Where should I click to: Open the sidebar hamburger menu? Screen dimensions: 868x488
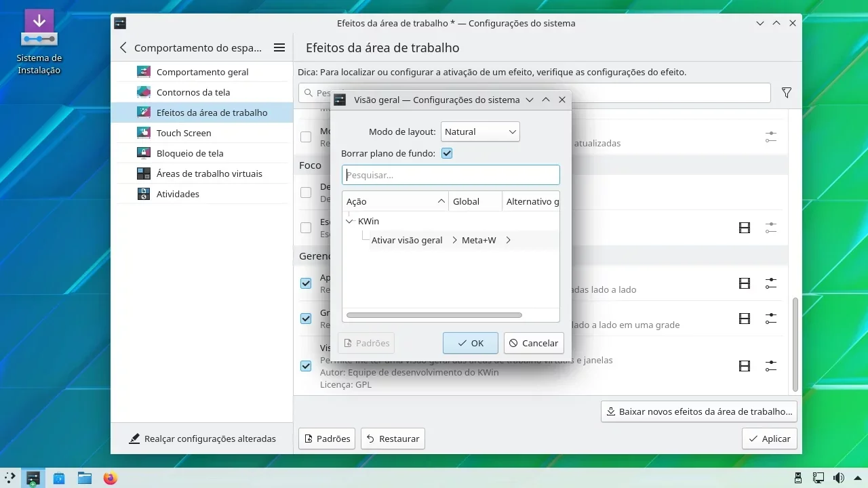(279, 47)
